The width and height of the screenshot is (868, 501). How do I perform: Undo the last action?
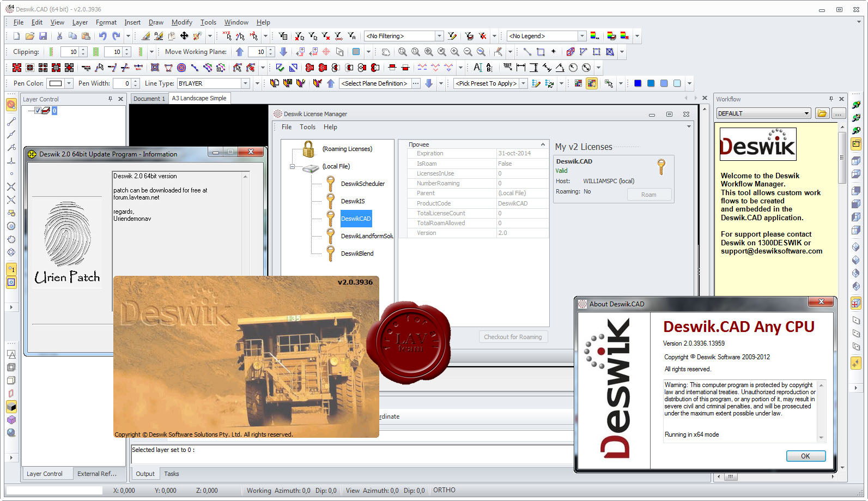coord(102,36)
